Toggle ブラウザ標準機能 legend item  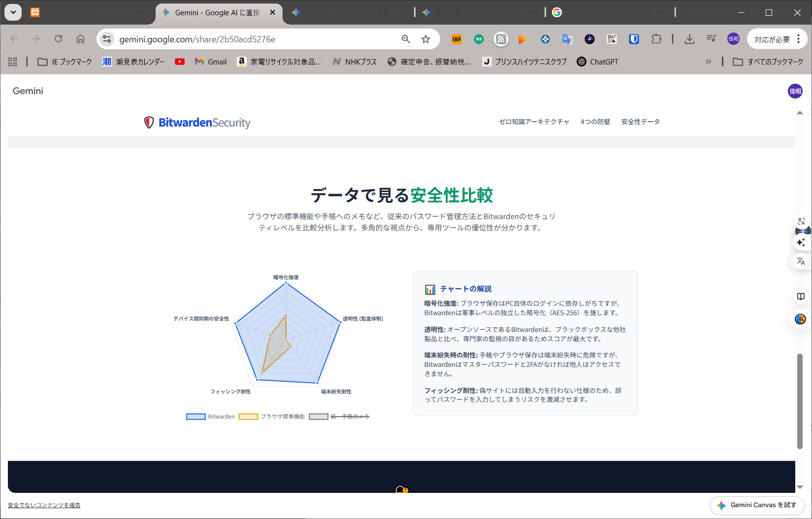click(x=272, y=417)
